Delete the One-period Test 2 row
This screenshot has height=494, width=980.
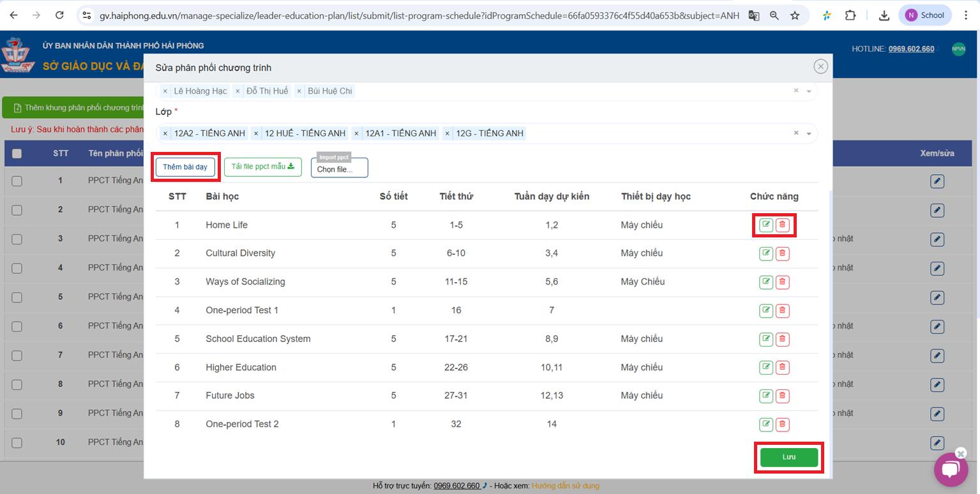pos(782,424)
